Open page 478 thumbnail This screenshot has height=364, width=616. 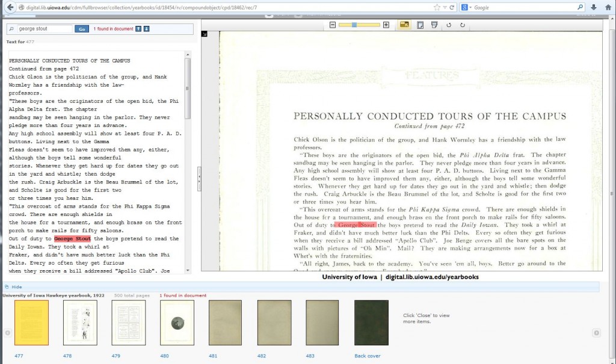coord(80,322)
